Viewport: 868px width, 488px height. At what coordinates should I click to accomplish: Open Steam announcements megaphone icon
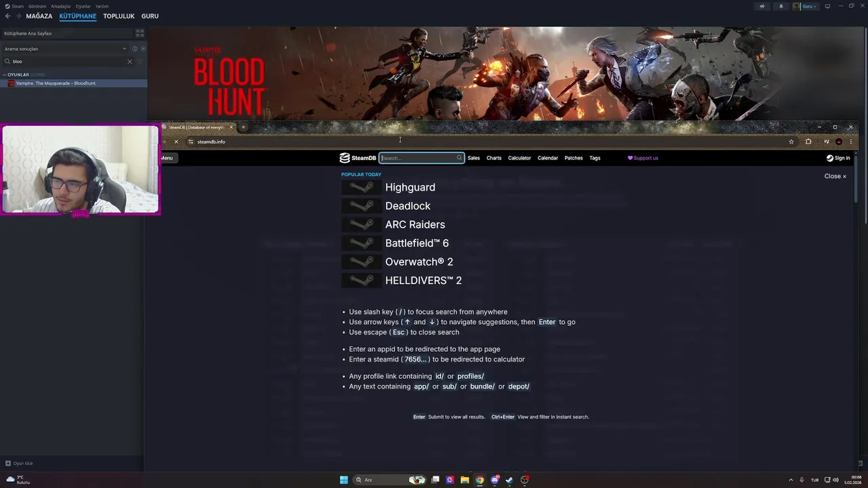point(762,6)
